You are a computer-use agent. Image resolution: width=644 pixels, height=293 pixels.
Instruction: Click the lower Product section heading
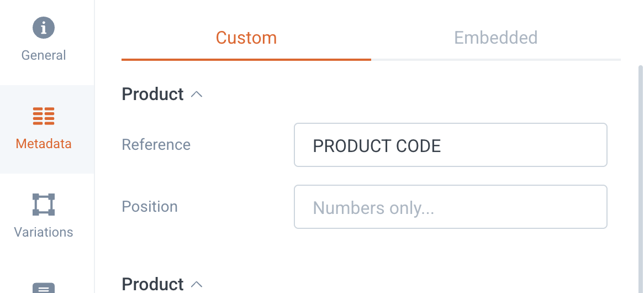(x=153, y=284)
